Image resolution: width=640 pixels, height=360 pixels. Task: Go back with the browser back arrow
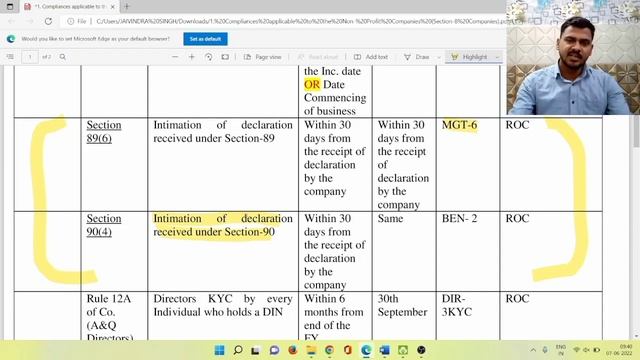[x=11, y=21]
